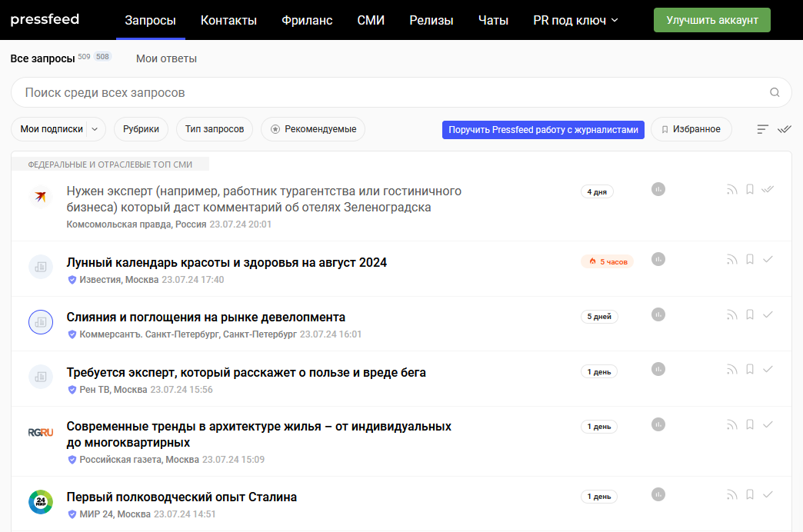This screenshot has width=803, height=532.
Task: Click Поручить Pressfeed работу с журналистами
Action: coord(543,130)
